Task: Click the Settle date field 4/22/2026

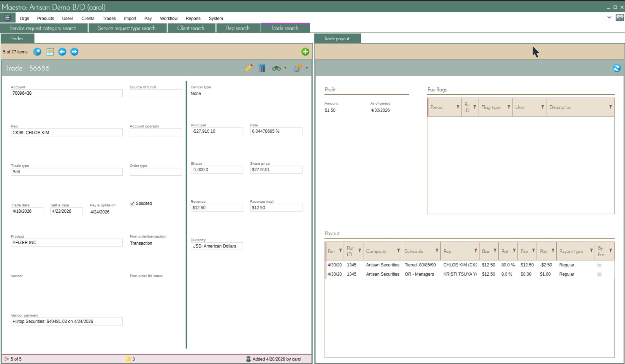Action: [66, 211]
